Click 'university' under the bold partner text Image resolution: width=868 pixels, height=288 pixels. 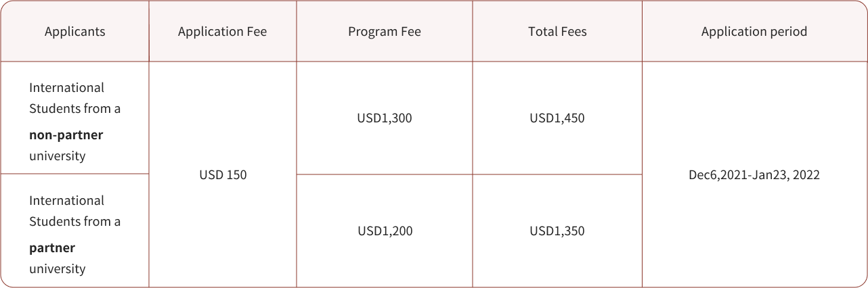tap(58, 269)
